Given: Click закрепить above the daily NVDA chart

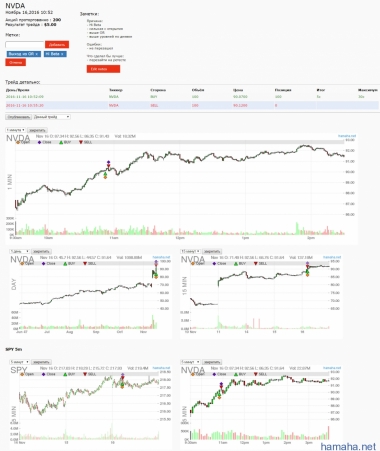Looking at the screenshot, I should pyautogui.click(x=42, y=251).
